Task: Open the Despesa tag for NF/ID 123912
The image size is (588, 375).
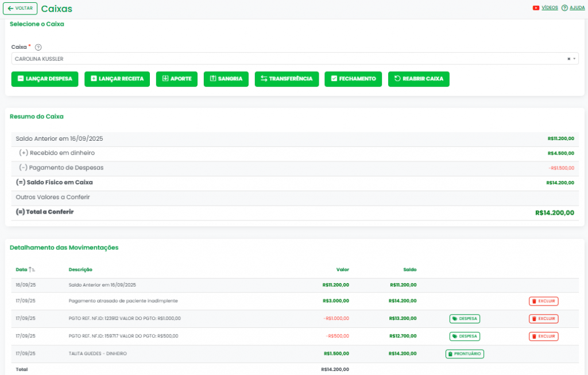Action: [465, 319]
